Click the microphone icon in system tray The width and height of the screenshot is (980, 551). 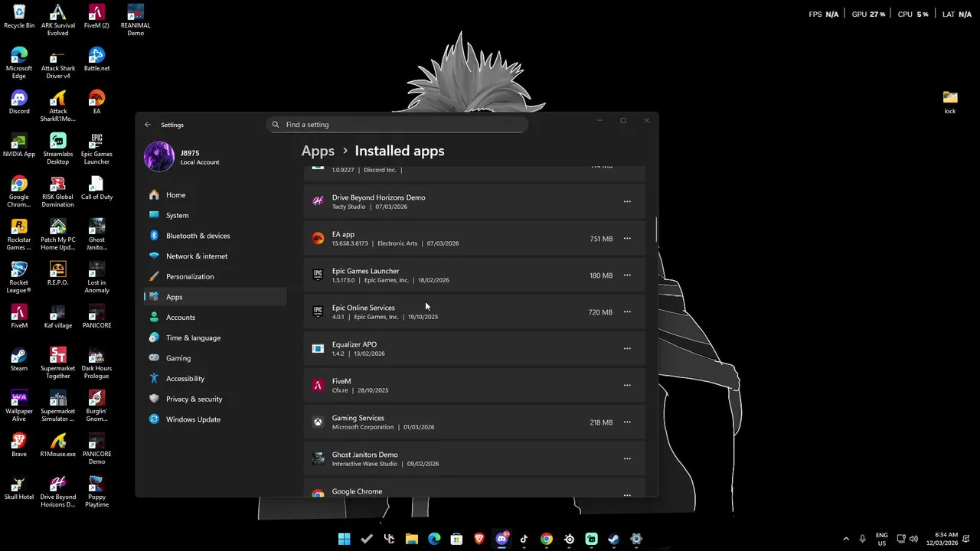[x=863, y=539]
